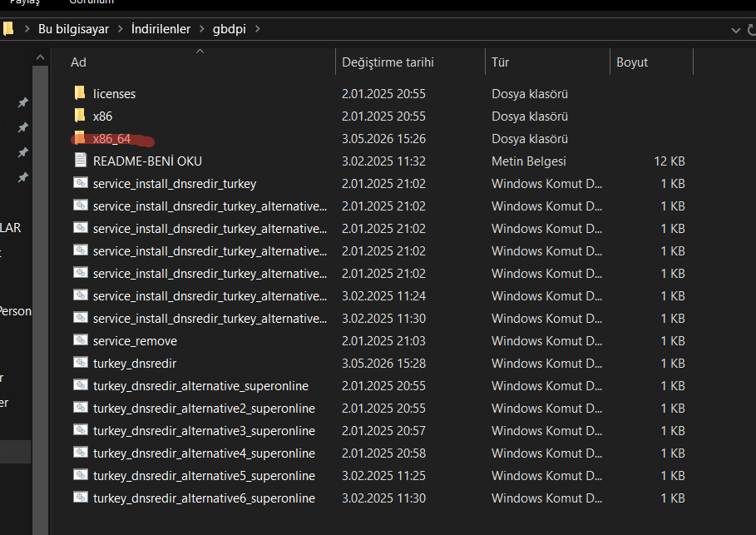The width and height of the screenshot is (756, 535).
Task: Click the refresh icon beside address bar
Action: pos(752,30)
